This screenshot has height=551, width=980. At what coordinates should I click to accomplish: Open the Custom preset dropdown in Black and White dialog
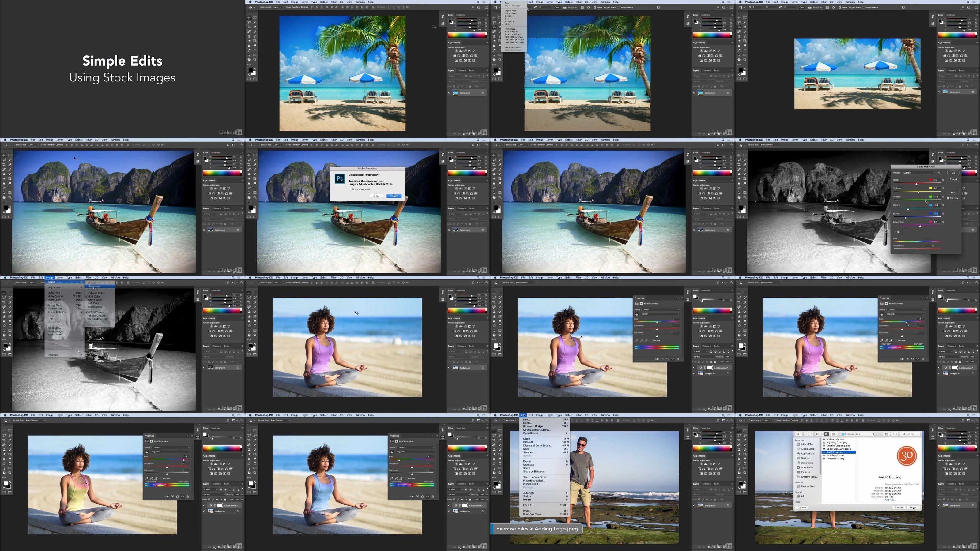point(919,173)
